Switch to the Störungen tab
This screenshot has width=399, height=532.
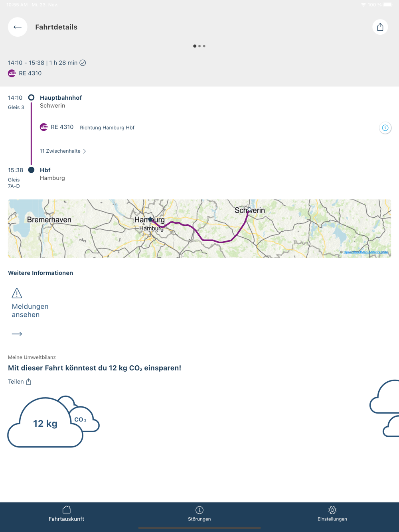[199, 514]
